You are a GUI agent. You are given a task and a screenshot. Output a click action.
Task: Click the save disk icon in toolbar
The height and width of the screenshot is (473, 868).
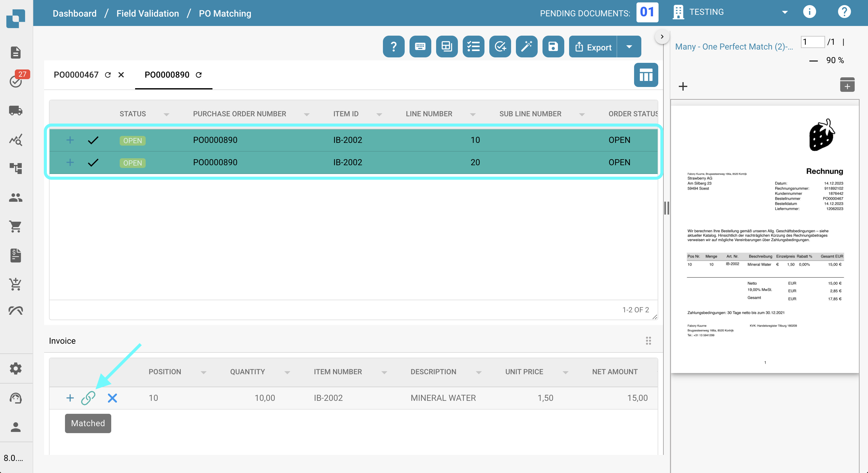(x=553, y=47)
